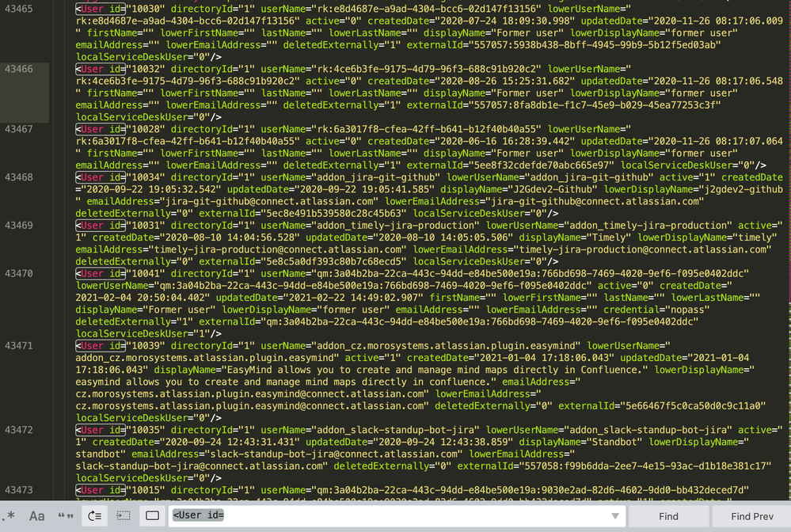The height and width of the screenshot is (532, 791).
Task: Click the highlight matches icon
Action: click(150, 516)
